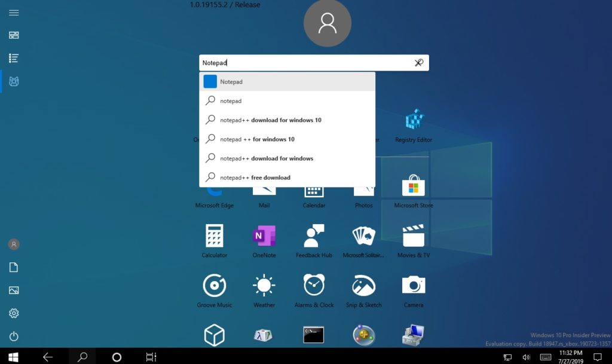Open Registry Editor from its tile
This screenshot has height=364, width=612.
[413, 123]
